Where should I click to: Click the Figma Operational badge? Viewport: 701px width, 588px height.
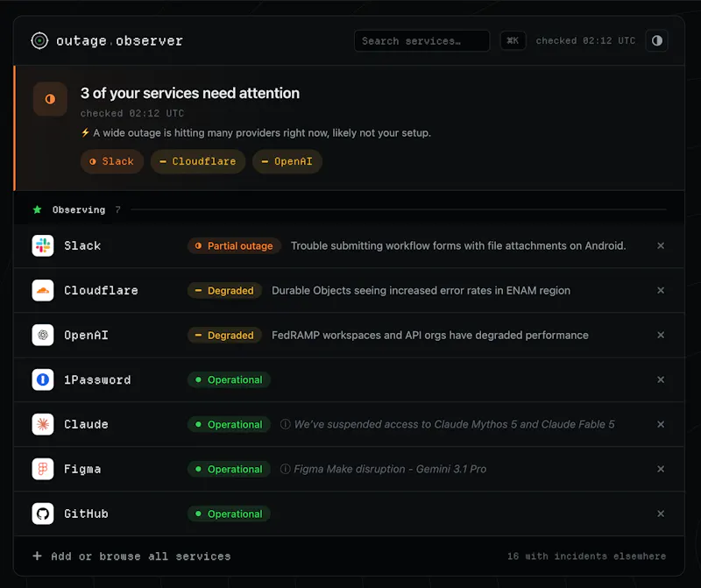tap(229, 469)
